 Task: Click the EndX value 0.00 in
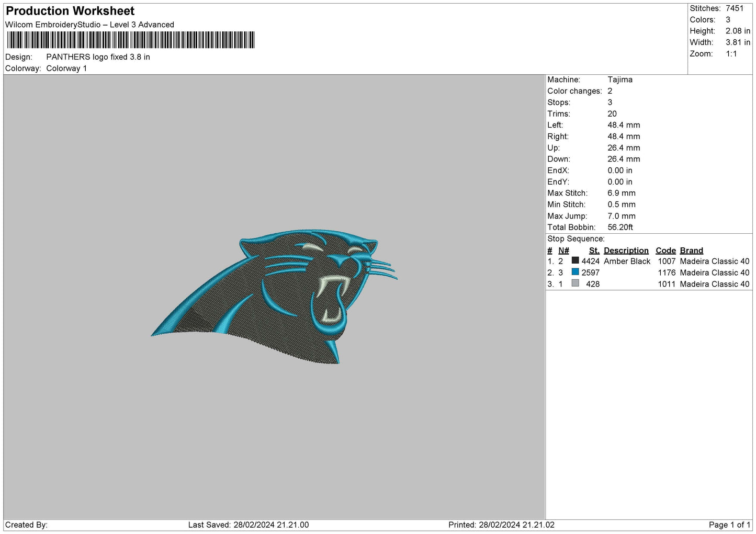pos(620,171)
